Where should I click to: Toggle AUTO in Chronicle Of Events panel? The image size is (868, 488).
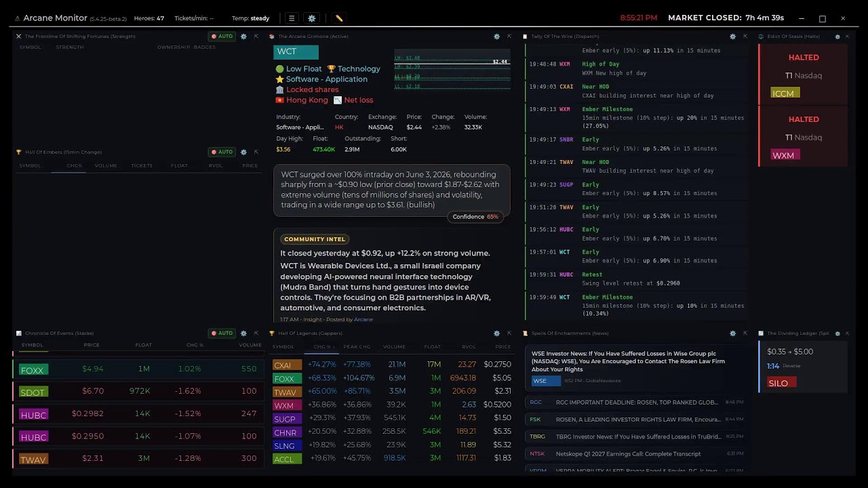click(x=222, y=333)
